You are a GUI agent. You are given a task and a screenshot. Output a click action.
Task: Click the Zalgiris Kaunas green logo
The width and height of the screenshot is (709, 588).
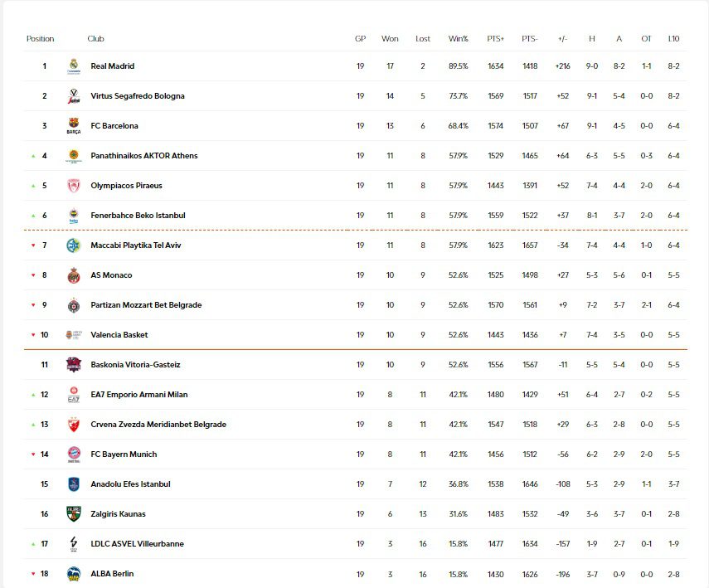[x=73, y=514]
